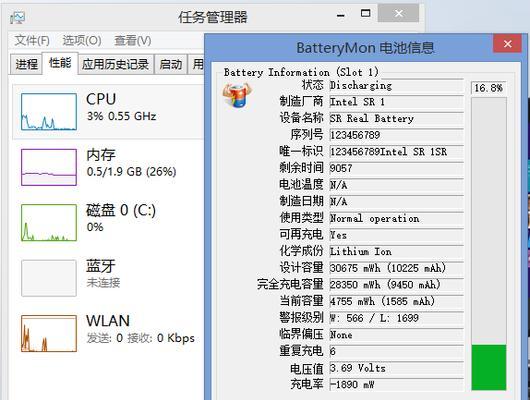Click the Task Manager app icon in title bar
The width and height of the screenshot is (530, 400).
click(x=17, y=17)
